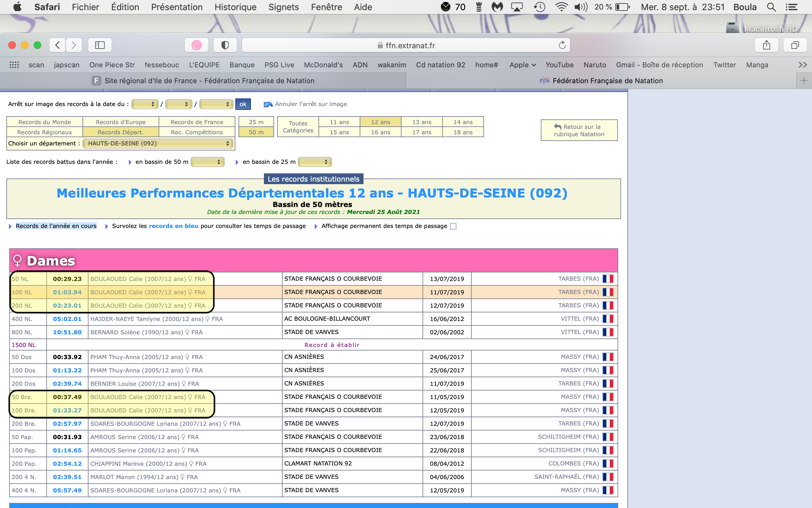Open the battery status menu
Screen dimensions: 812x508
pyautogui.click(x=612, y=7)
